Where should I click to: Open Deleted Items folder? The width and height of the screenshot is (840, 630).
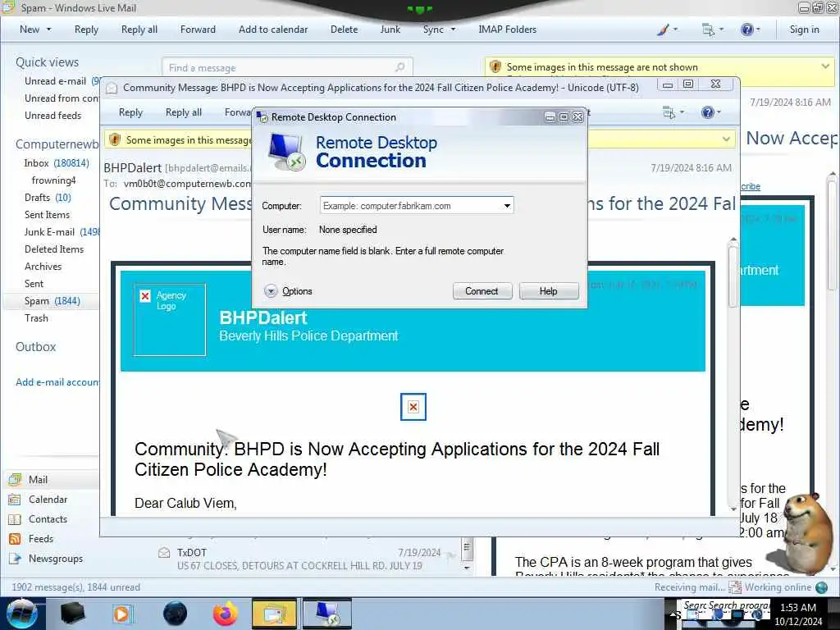(x=54, y=249)
